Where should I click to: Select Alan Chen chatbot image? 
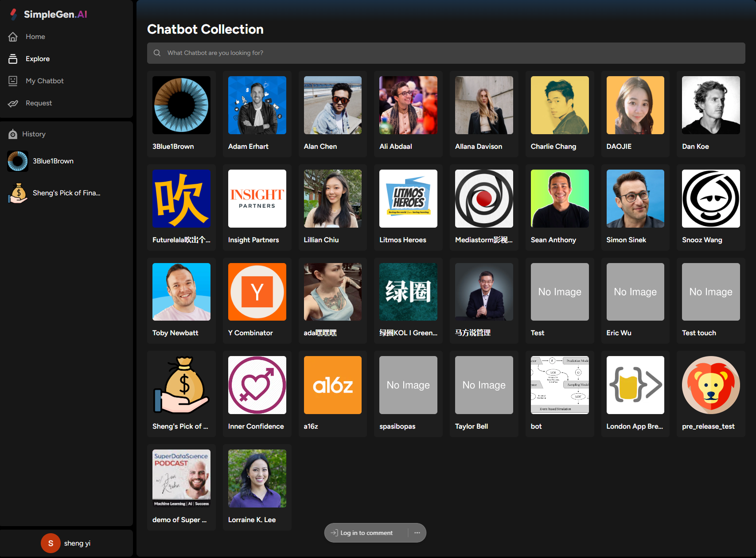click(x=332, y=105)
